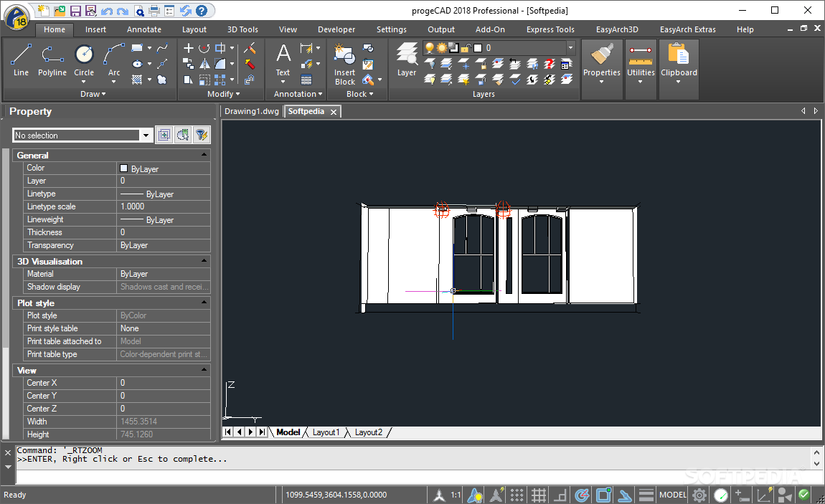Toggle grid display in the status bar
Viewport: 825px width, 504px height.
tap(538, 495)
